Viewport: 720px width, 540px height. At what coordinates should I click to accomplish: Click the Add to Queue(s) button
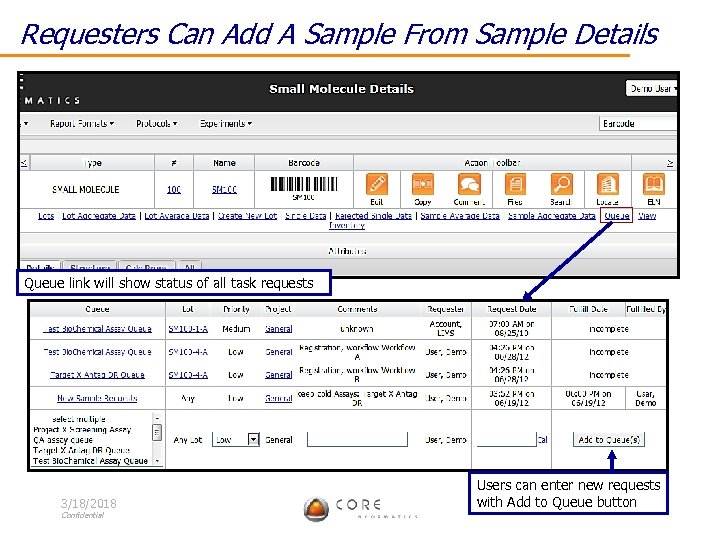[x=609, y=439]
